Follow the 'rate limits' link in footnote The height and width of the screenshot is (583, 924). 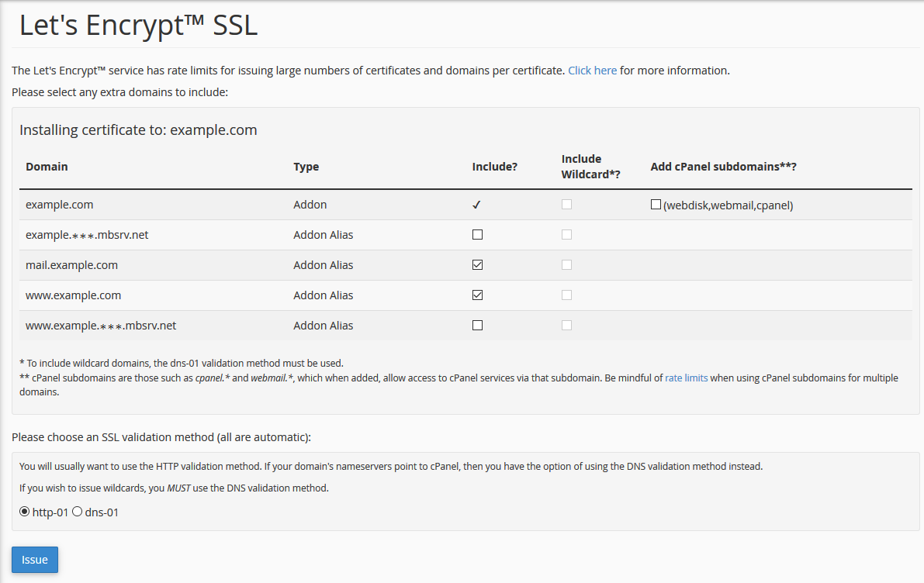point(686,378)
